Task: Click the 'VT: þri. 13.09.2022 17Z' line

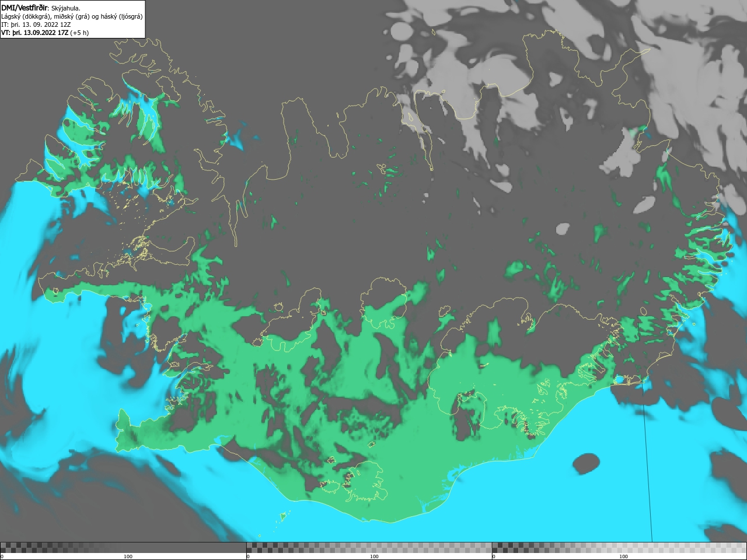Action: pyautogui.click(x=35, y=33)
